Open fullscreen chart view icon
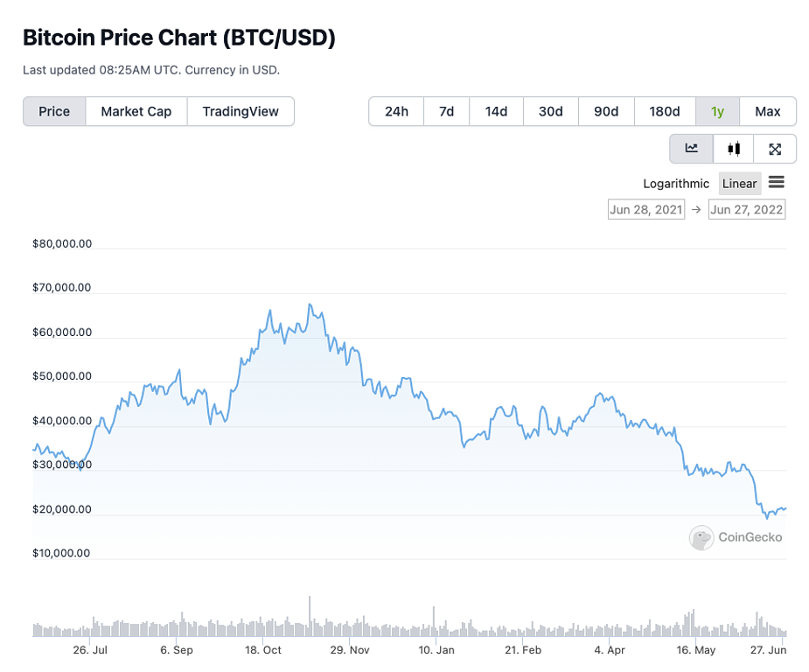The image size is (809, 672). [775, 149]
